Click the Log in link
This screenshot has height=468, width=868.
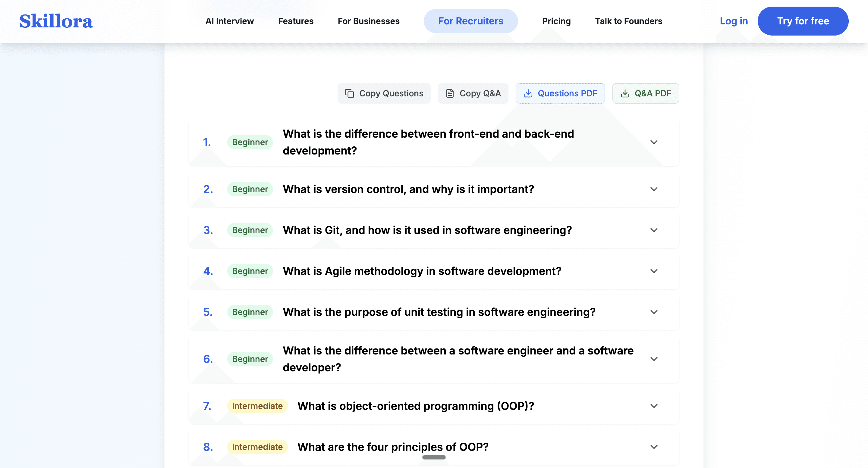click(734, 21)
